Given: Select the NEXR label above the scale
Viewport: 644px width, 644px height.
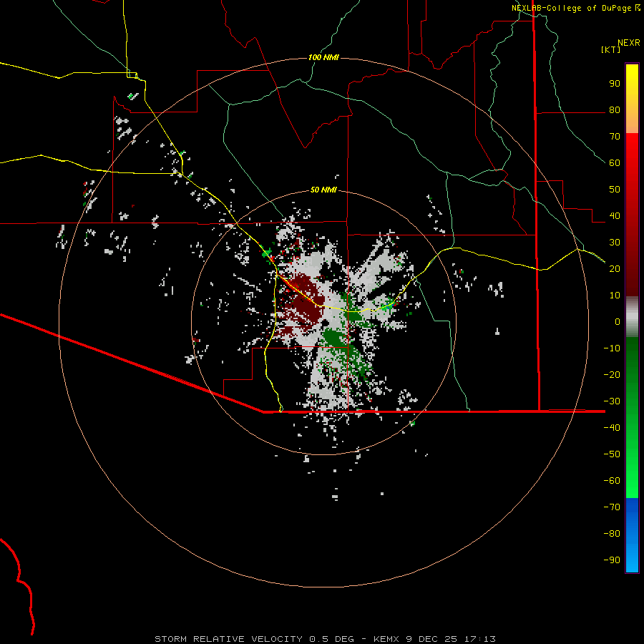Looking at the screenshot, I should coord(628,43).
